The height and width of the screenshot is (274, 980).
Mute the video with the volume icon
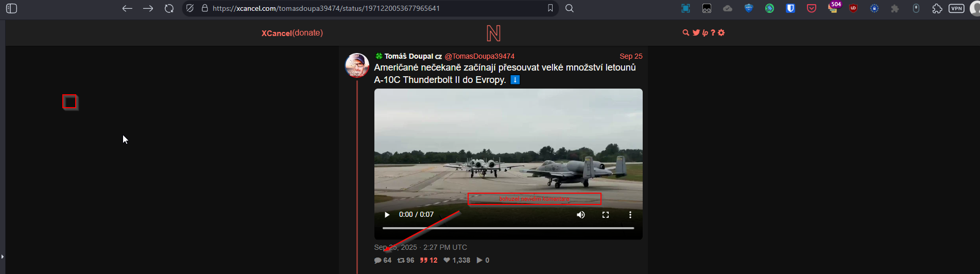point(580,215)
